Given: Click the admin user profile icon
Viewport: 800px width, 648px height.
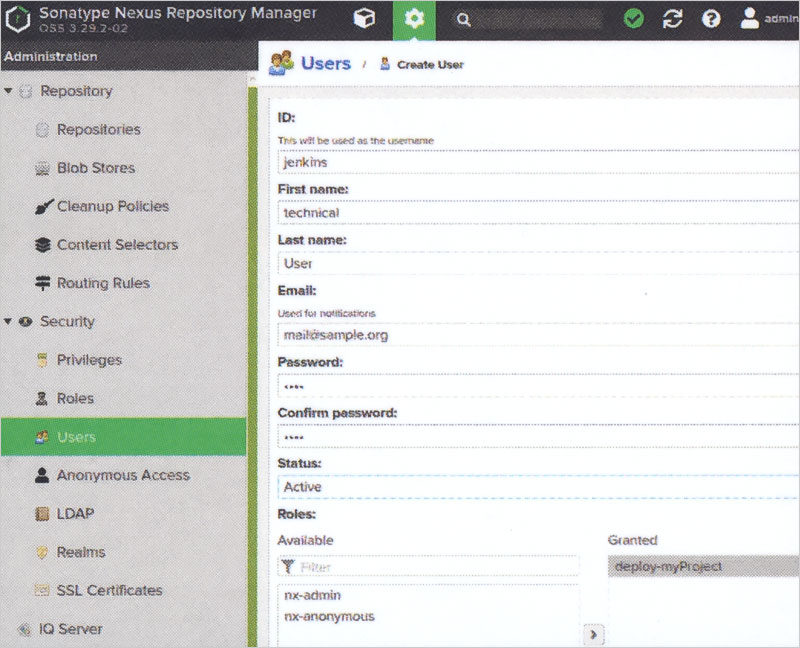Looking at the screenshot, I should coord(749,18).
